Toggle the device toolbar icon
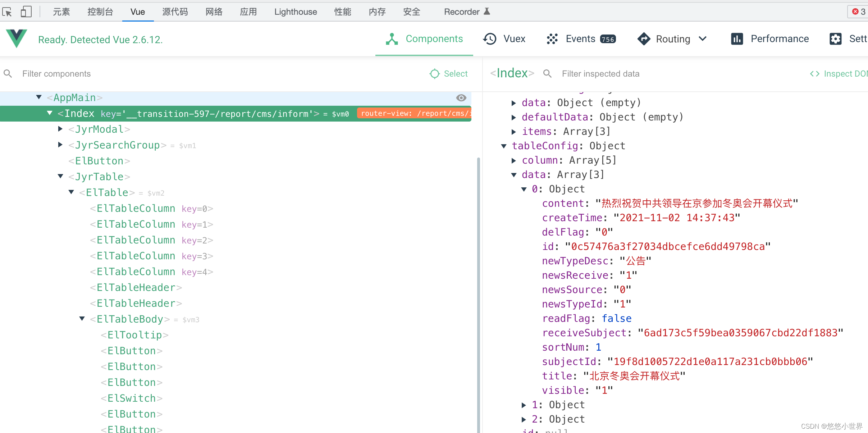 pos(26,12)
